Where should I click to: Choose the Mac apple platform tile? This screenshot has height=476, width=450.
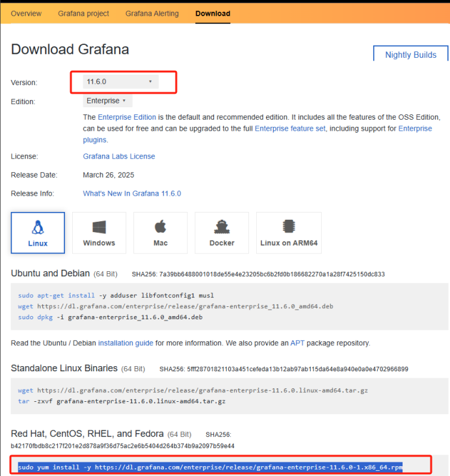(161, 233)
